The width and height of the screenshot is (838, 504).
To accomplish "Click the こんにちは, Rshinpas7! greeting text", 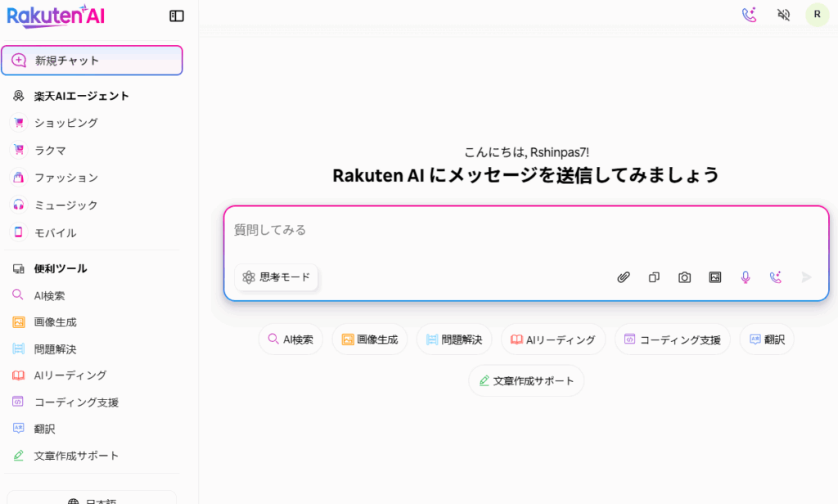I will tap(526, 152).
